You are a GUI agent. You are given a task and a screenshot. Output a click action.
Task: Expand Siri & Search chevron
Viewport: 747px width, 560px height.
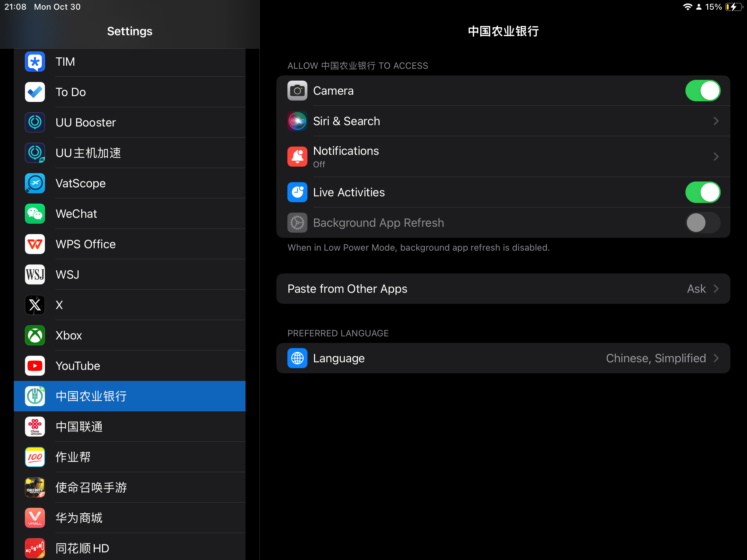[716, 121]
